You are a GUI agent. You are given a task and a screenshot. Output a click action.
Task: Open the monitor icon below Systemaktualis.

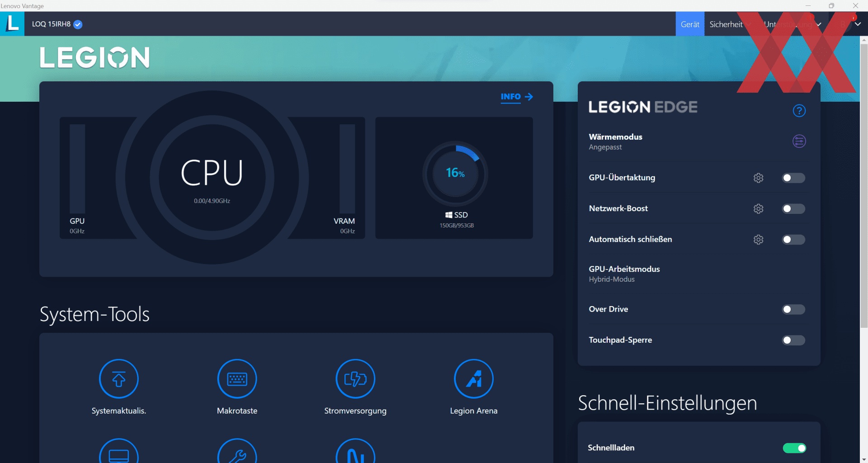(x=118, y=451)
